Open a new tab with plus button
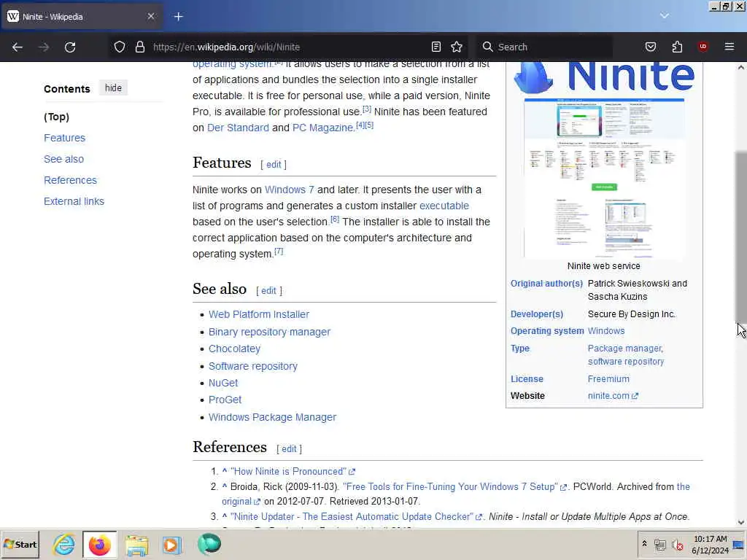The image size is (747, 560). click(x=178, y=17)
